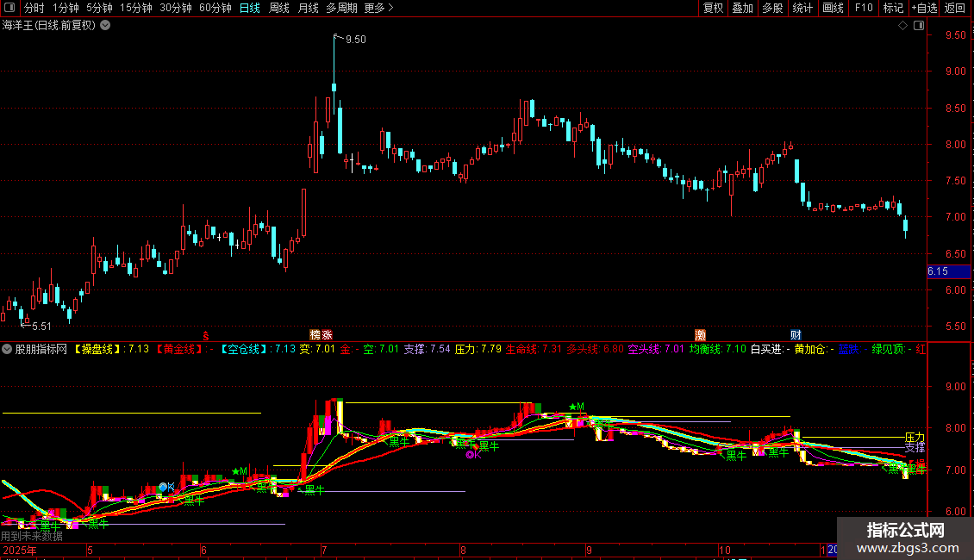Expand the 更多 periods menu
974x560 pixels.
(378, 8)
